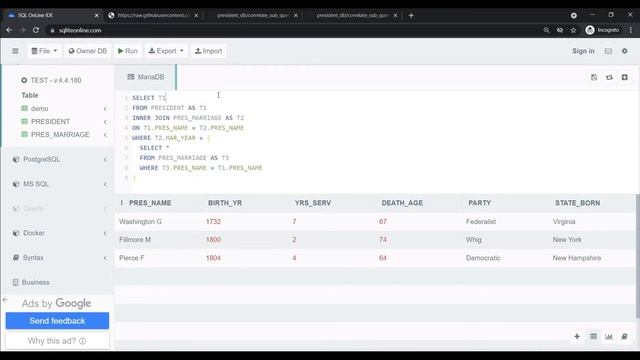Screen dimensions: 640x360
Task: Select the 1732 birth year cell
Action: 213,222
